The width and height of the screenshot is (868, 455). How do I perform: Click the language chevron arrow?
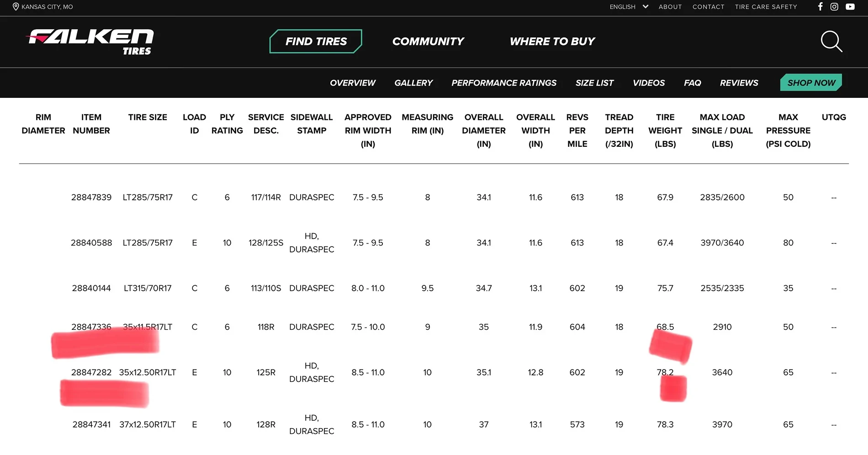click(646, 7)
